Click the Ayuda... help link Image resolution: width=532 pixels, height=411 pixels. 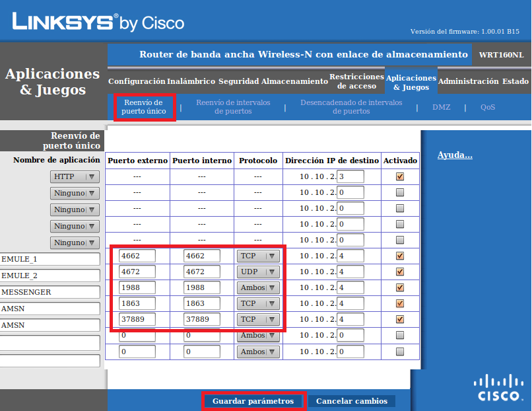tap(455, 155)
